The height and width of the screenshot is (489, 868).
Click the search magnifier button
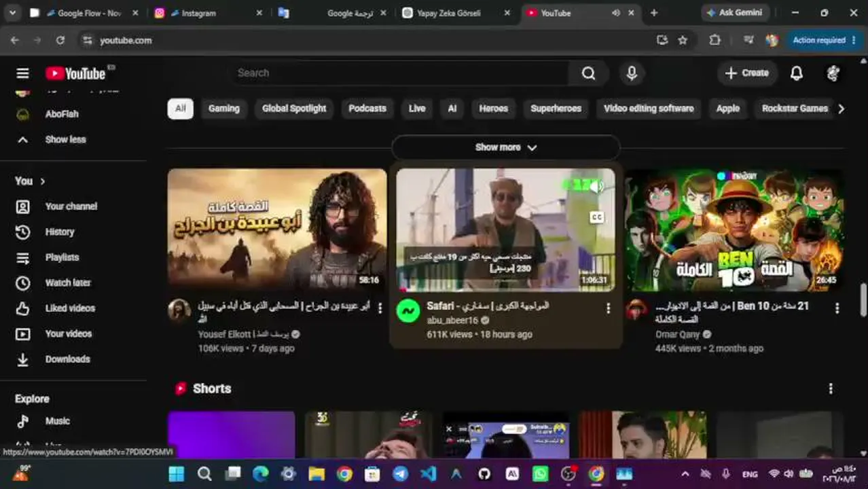588,73
